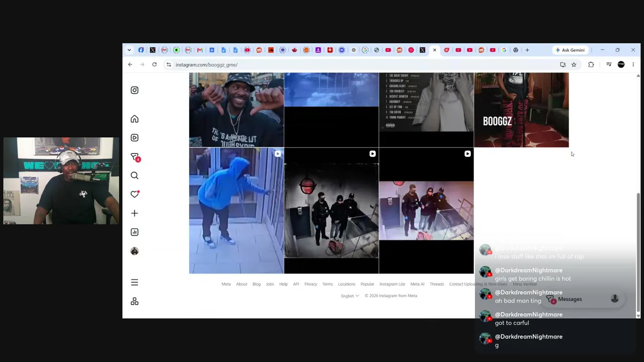Open the About footer link
The width and height of the screenshot is (644, 362).
242,284
